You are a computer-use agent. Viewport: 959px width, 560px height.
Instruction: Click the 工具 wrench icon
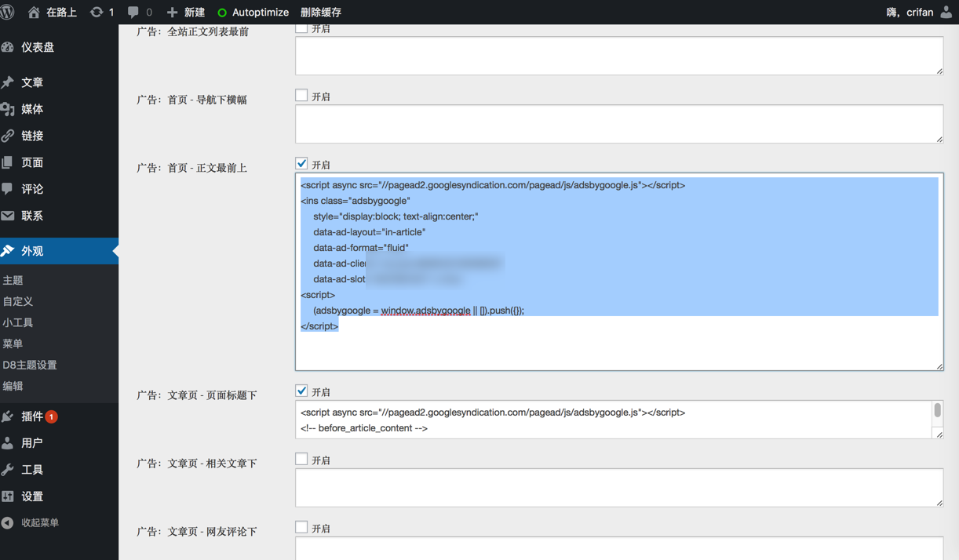tap(8, 470)
